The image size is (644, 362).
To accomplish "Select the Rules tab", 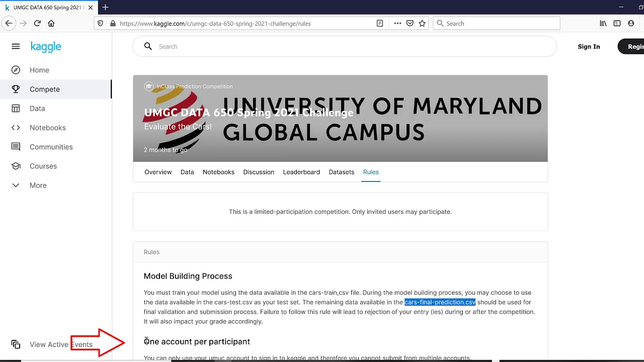I will pos(371,172).
